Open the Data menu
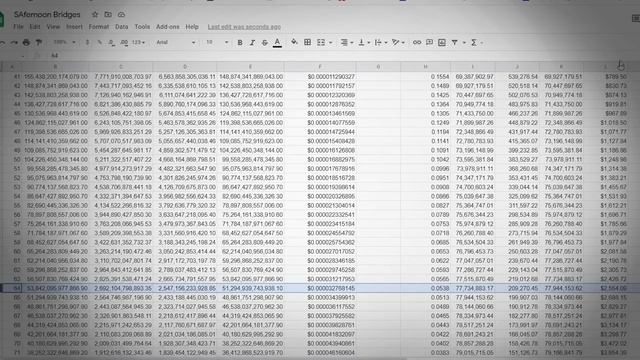This screenshot has height=360, width=640. [x=121, y=27]
